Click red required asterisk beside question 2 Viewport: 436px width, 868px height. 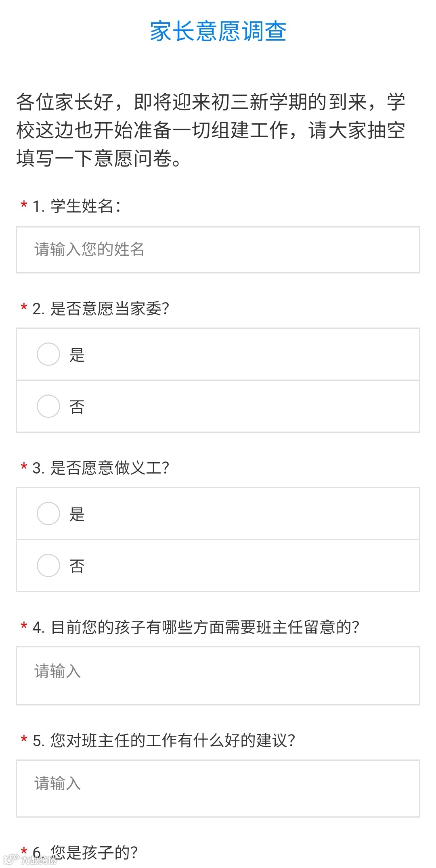(x=24, y=308)
